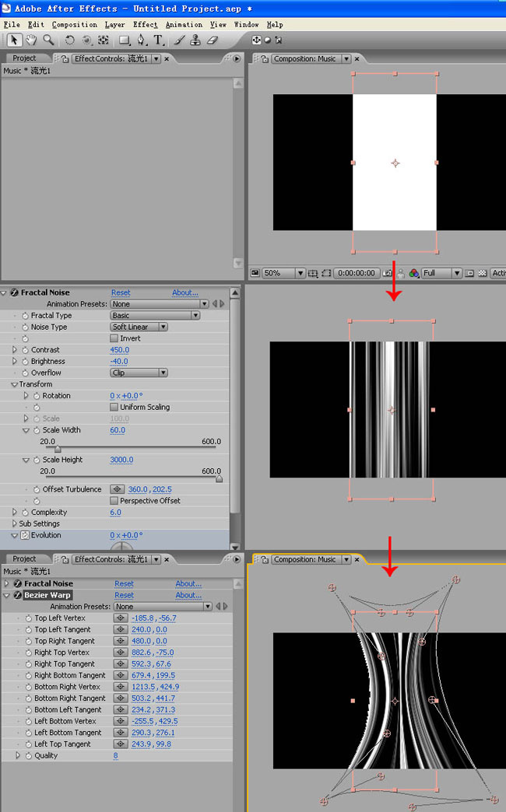Select the Eraser tool
Screen dimensions: 506x812
(x=213, y=40)
